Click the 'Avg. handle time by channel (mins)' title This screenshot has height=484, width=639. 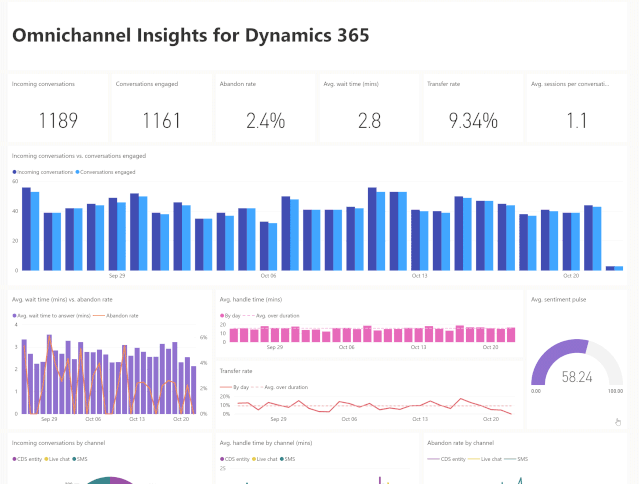coord(266,443)
